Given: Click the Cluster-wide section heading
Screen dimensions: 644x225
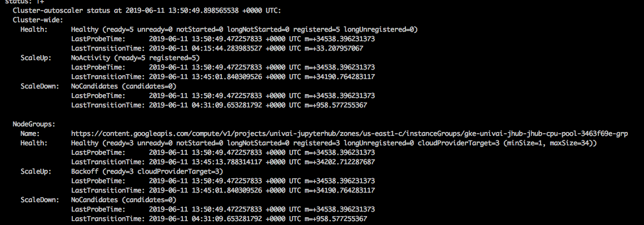Looking at the screenshot, I should [37, 19].
